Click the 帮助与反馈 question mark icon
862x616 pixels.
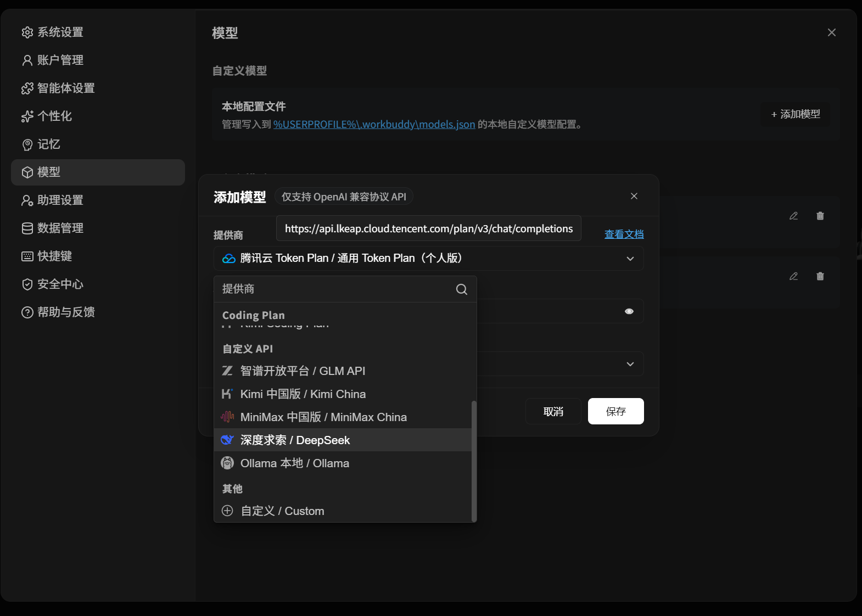click(27, 312)
